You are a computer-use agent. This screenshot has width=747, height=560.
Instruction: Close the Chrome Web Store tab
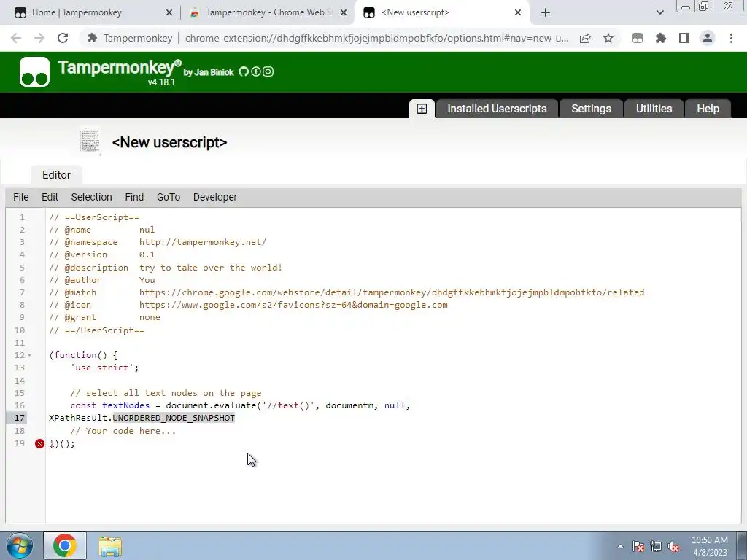(x=344, y=13)
